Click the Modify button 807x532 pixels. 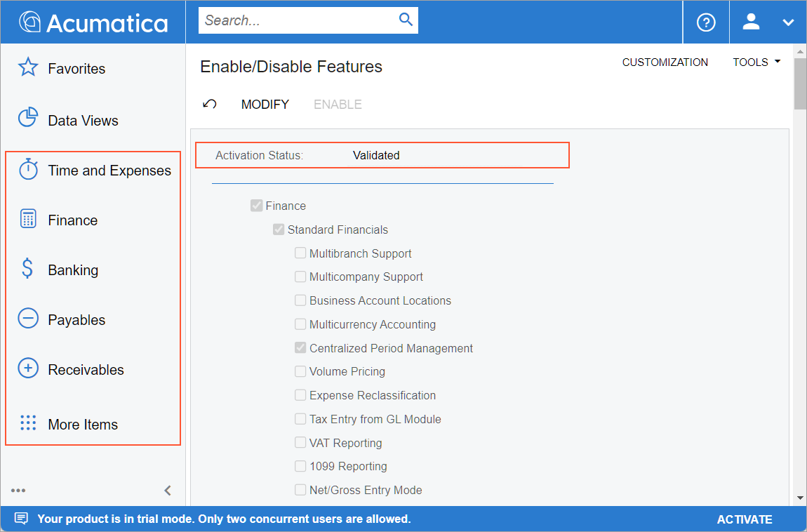click(x=265, y=105)
